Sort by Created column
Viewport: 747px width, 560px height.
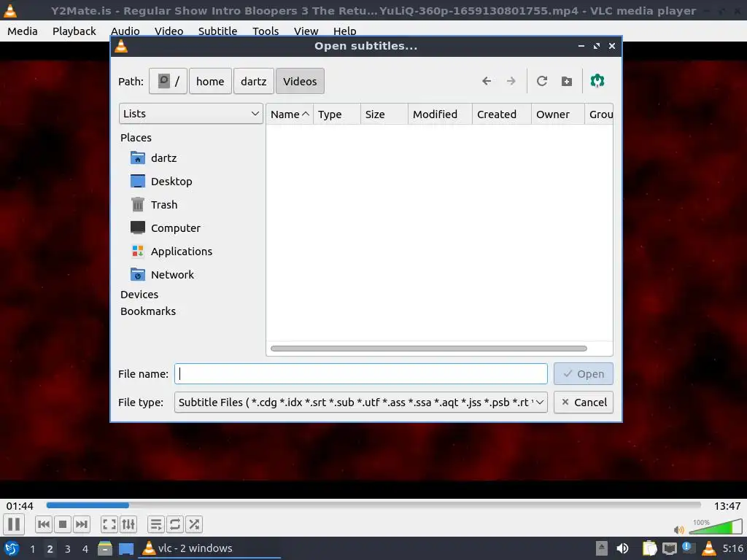point(502,114)
